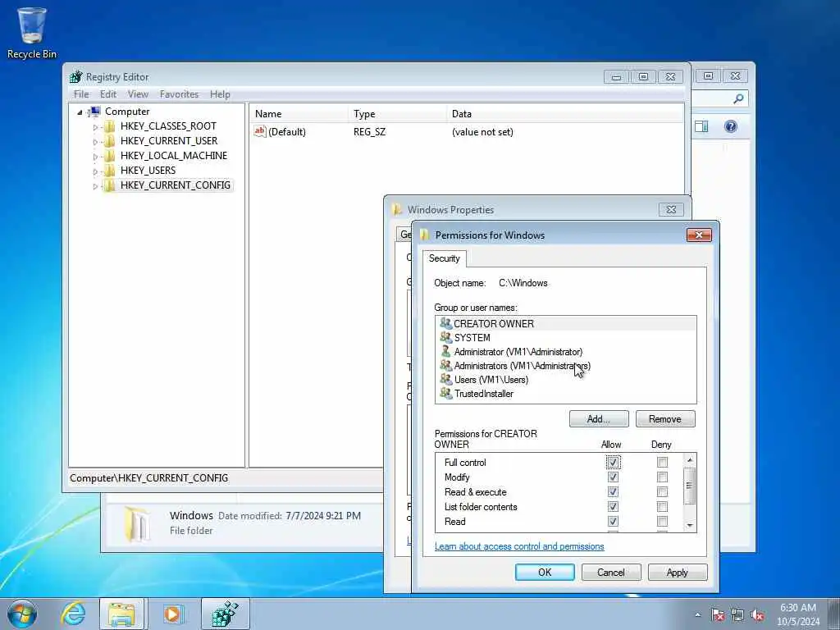Click the Apply button
This screenshot has width=840, height=630.
678,572
